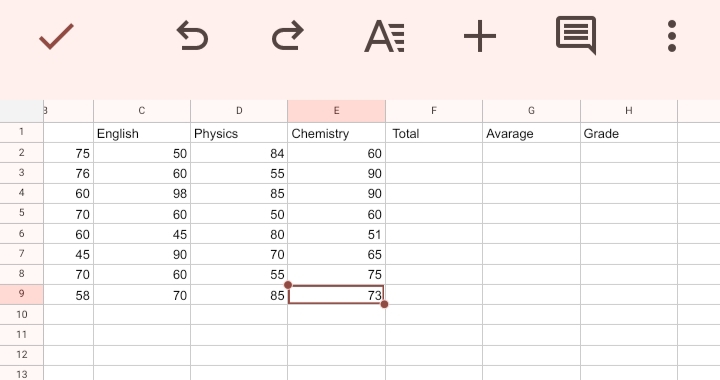Viewport: 720px width, 380px height.
Task: Select the Total header cell
Action: pos(434,133)
